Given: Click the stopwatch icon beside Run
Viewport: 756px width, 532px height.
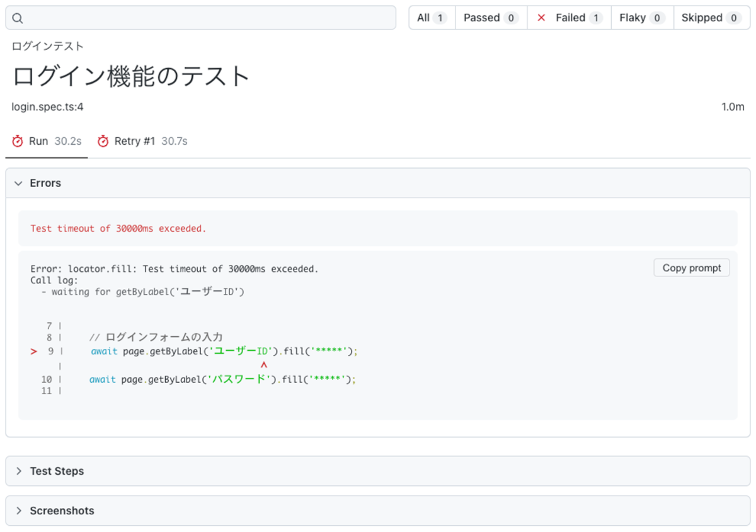Looking at the screenshot, I should (x=17, y=141).
